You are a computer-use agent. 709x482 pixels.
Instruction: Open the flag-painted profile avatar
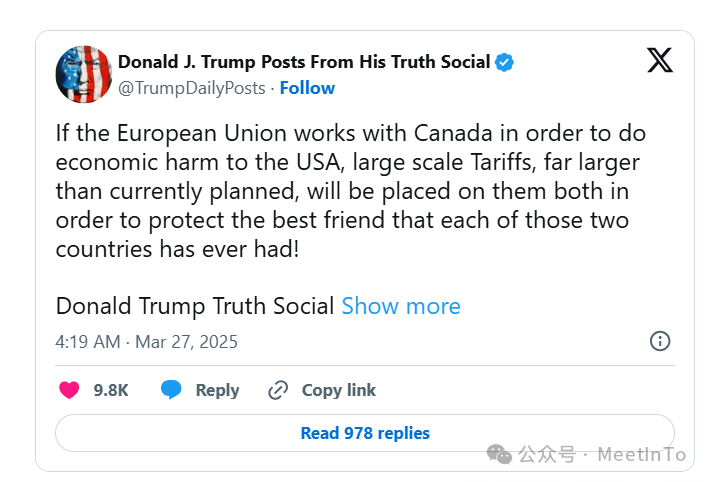pos(84,74)
